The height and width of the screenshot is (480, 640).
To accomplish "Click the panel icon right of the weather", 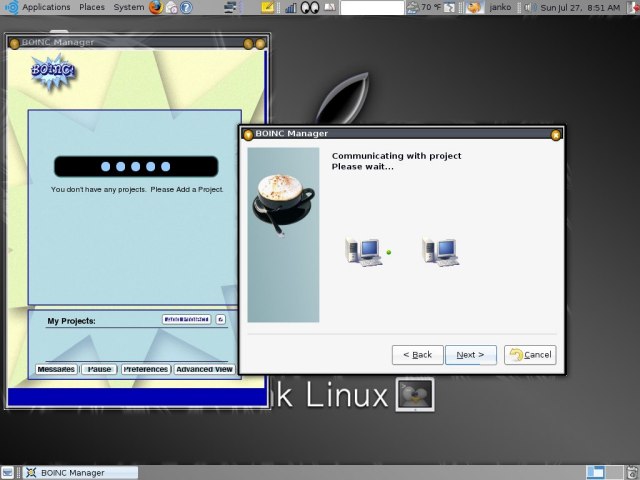I will coord(449,7).
